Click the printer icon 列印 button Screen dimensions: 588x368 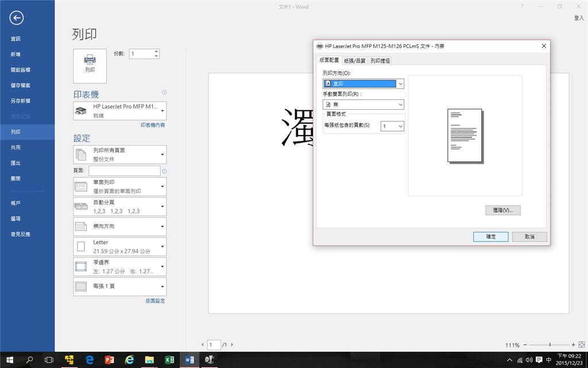(90, 66)
